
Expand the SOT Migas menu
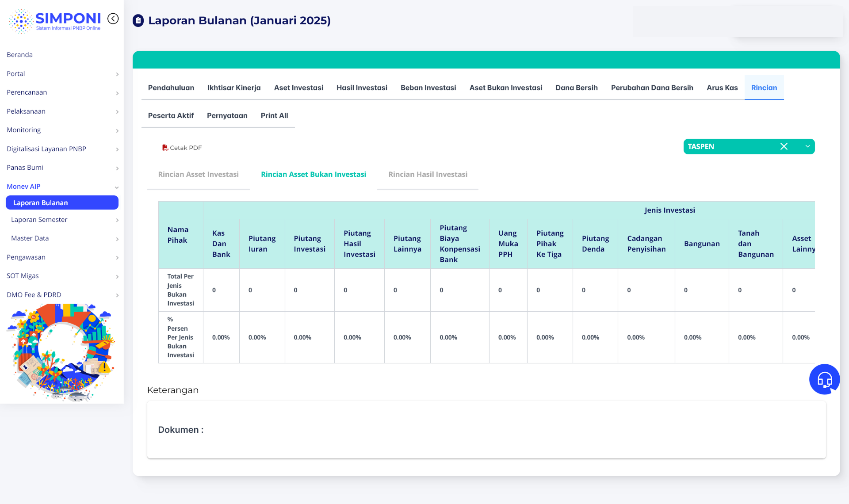click(x=62, y=276)
